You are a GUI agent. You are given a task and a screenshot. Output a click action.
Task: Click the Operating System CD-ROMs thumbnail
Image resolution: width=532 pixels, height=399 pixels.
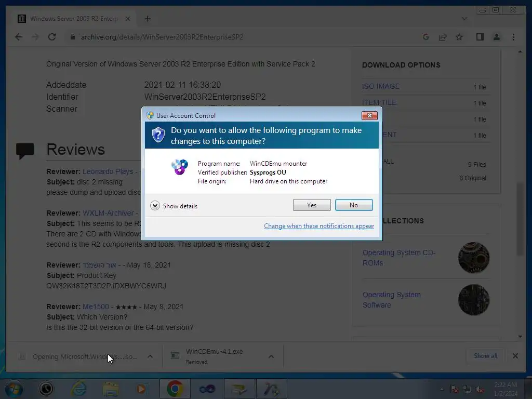474,258
